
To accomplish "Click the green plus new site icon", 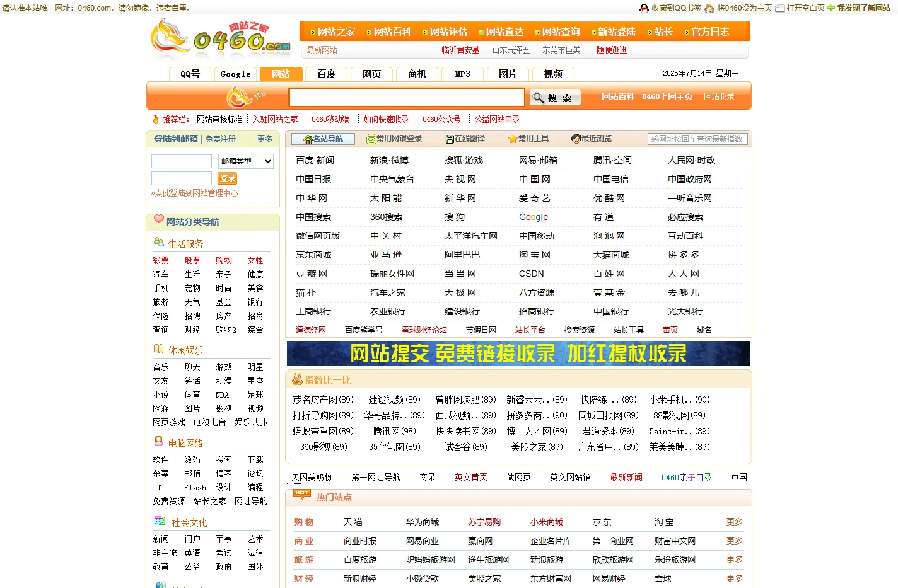I will click(x=831, y=8).
